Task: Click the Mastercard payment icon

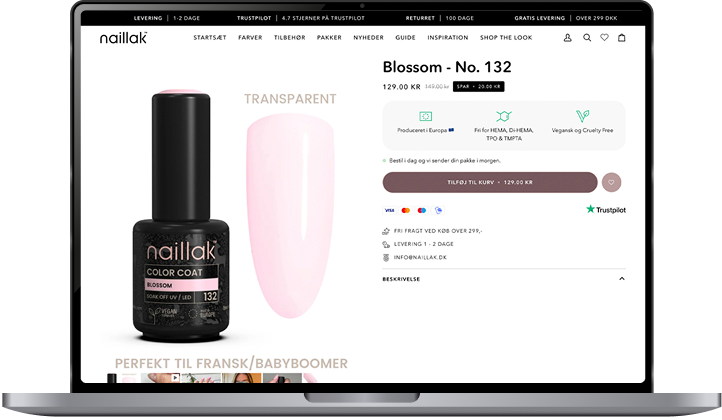Action: click(x=405, y=210)
